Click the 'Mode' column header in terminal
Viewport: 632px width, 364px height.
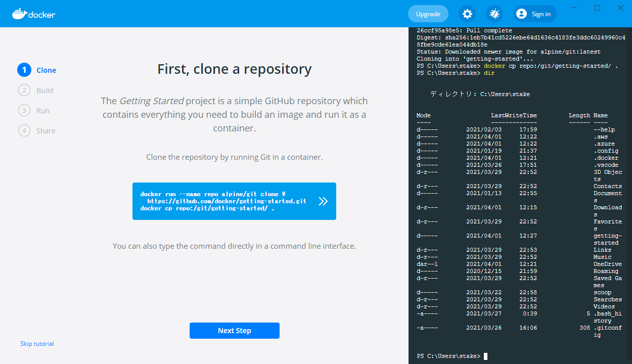coord(424,115)
